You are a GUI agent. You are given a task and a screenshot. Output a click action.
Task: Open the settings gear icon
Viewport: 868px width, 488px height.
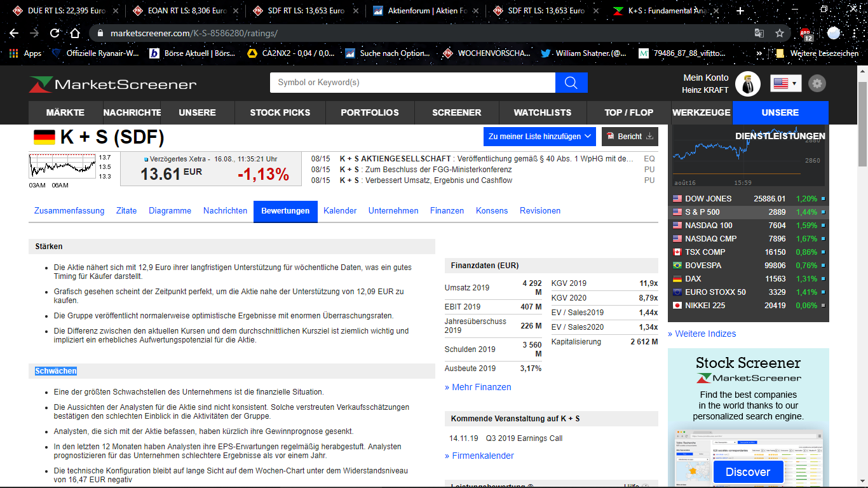click(x=817, y=83)
